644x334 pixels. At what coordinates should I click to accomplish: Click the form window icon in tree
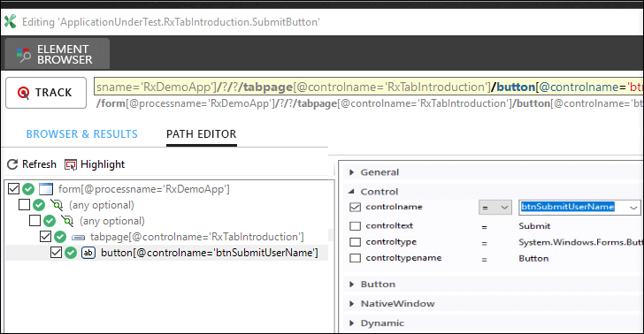(46, 189)
